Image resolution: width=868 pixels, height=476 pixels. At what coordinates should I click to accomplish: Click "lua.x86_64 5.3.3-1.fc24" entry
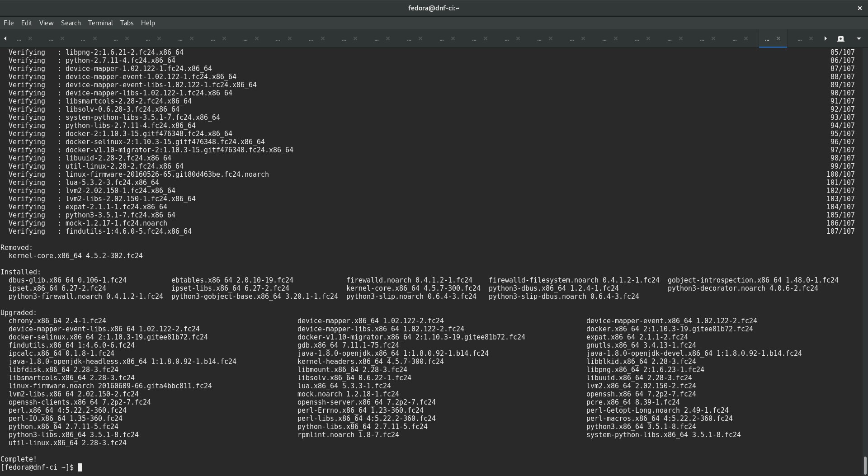[344, 386]
